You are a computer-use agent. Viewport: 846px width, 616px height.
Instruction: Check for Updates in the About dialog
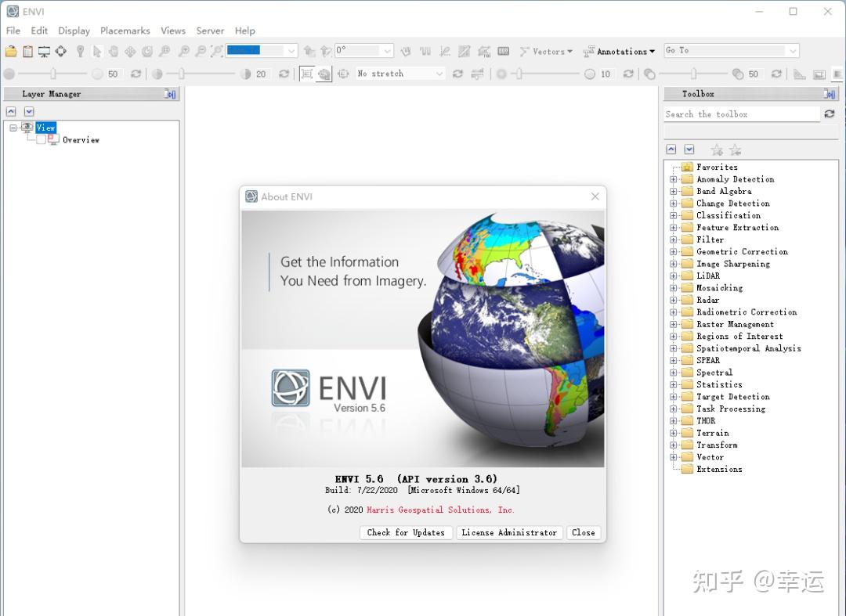tap(405, 532)
